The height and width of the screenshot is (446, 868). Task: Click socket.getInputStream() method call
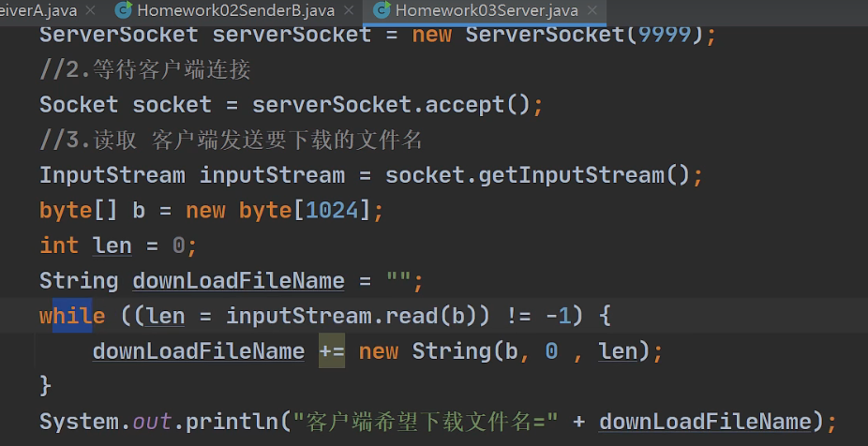(x=537, y=175)
